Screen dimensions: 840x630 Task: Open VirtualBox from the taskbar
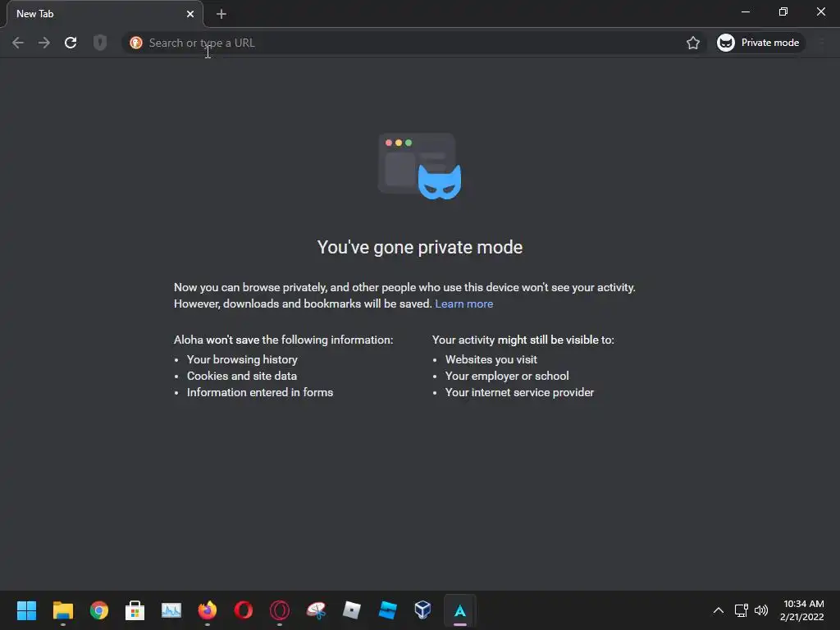click(x=422, y=610)
